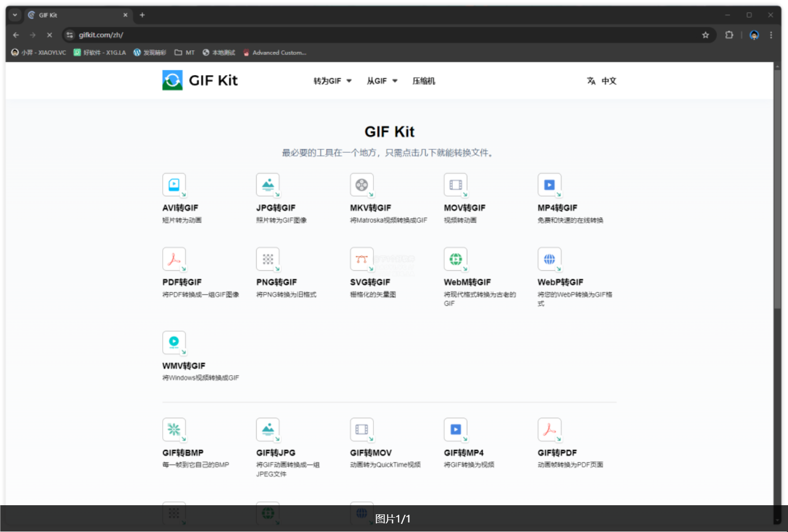
Task: Expand the 从GIF dropdown menu
Action: pyautogui.click(x=382, y=81)
